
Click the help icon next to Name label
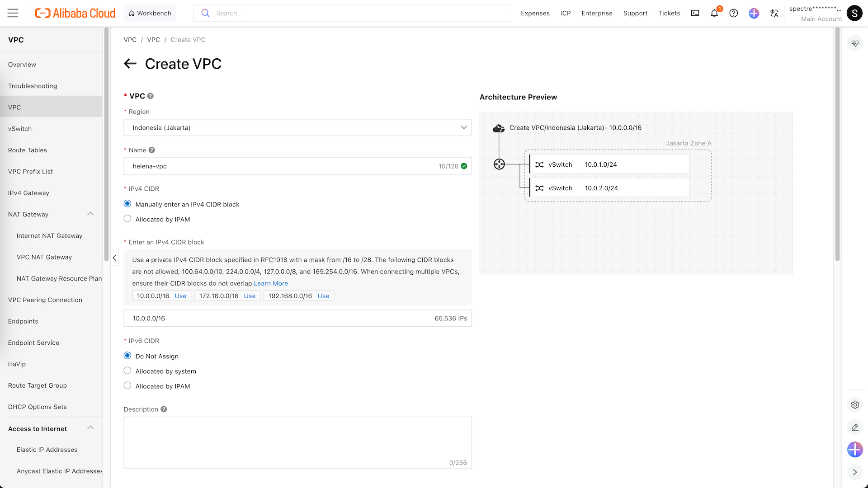[x=152, y=150]
